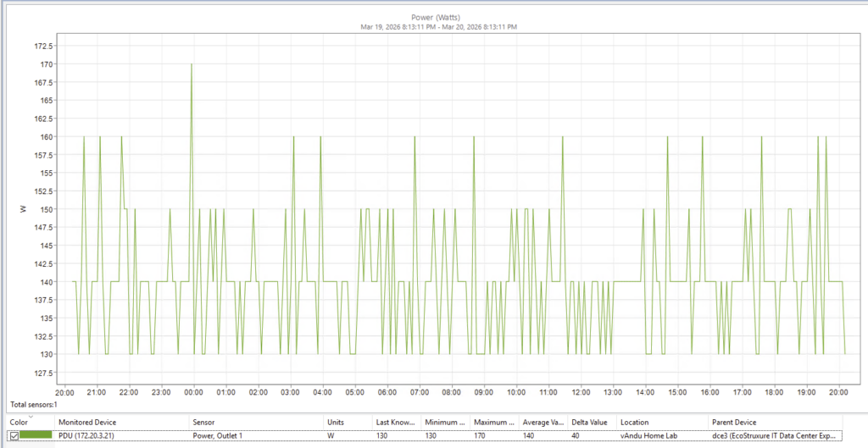Click the 'W' y-axis unit label

click(x=23, y=209)
